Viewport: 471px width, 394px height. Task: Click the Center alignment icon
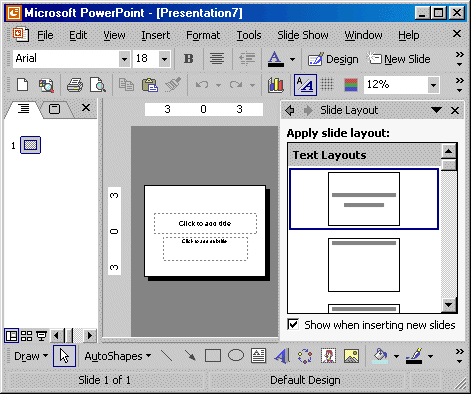click(217, 59)
